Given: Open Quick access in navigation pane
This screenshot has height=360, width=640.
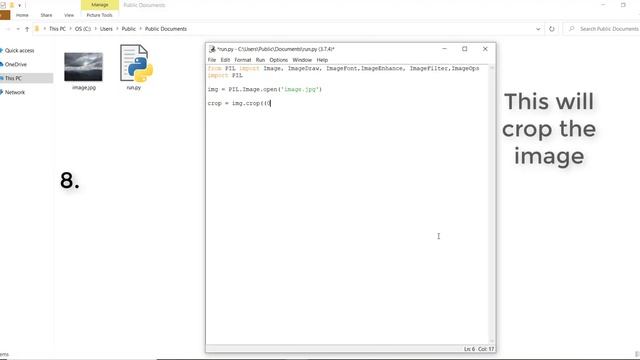Looking at the screenshot, I should coord(19,51).
